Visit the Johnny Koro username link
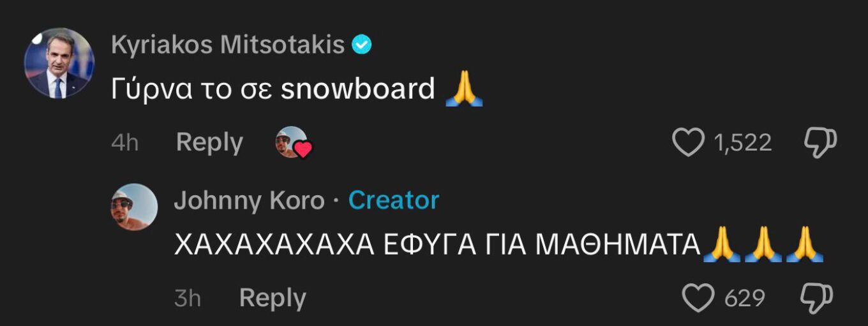This screenshot has width=868, height=326. click(x=249, y=201)
